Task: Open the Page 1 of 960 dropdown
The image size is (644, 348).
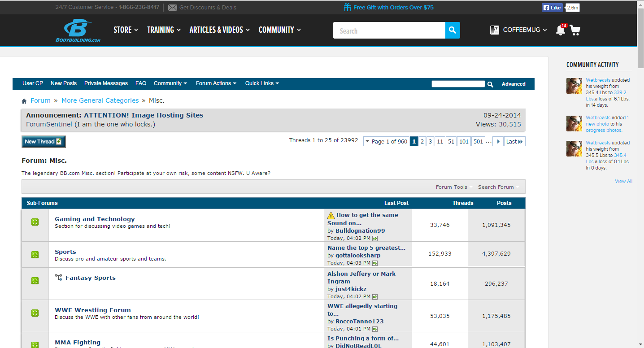Action: pos(386,142)
